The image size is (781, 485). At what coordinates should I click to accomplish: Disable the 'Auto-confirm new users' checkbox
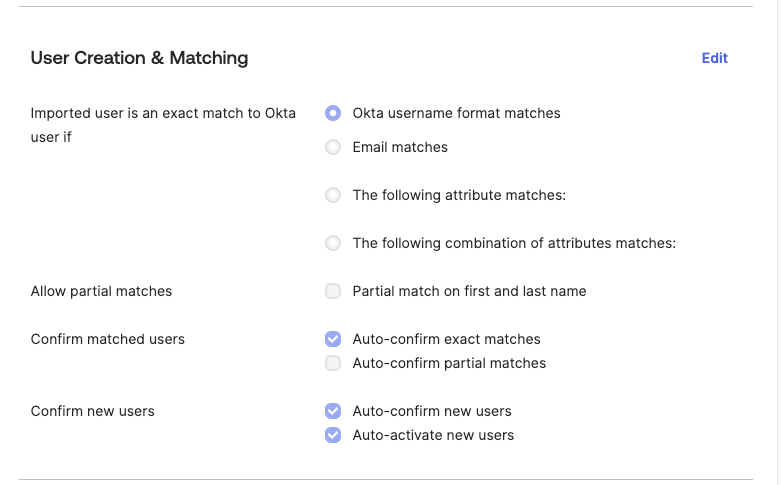pyautogui.click(x=333, y=411)
